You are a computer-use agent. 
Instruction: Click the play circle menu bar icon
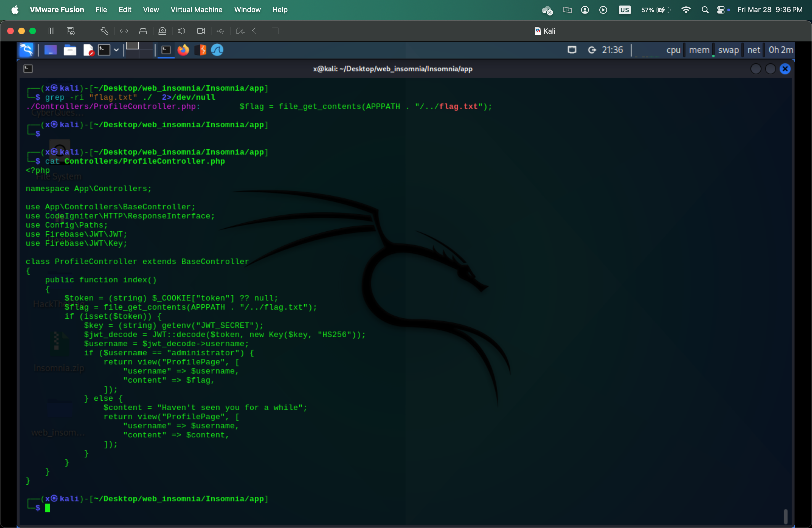(x=603, y=10)
